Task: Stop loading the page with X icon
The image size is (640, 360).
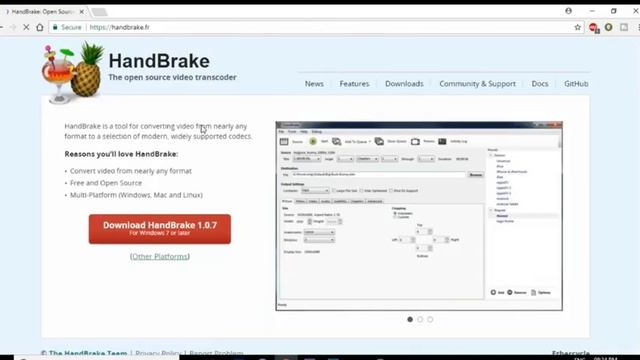Action: (x=26, y=27)
